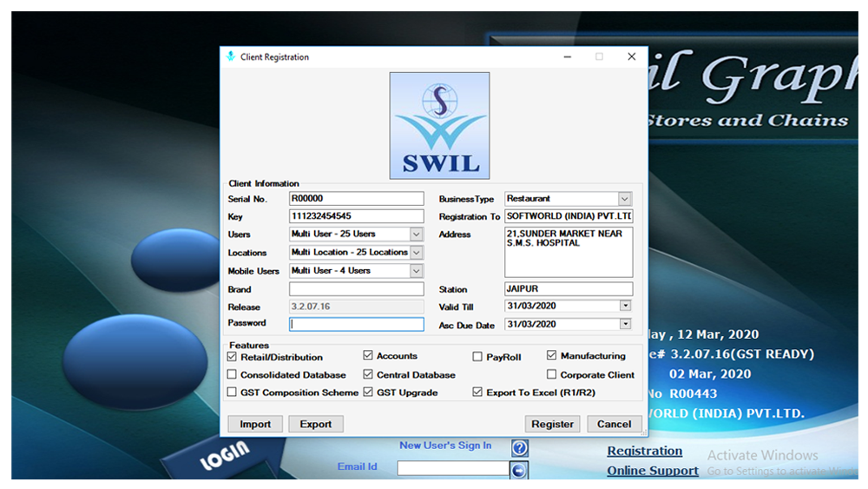Toggle Retail/Distribution checkbox
The height and width of the screenshot is (489, 868).
232,357
